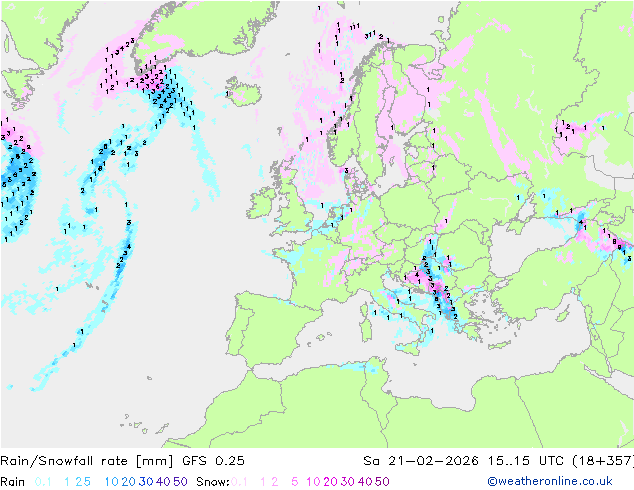Select the rain 50 legend value
This screenshot has height=490, width=634.
click(x=180, y=482)
